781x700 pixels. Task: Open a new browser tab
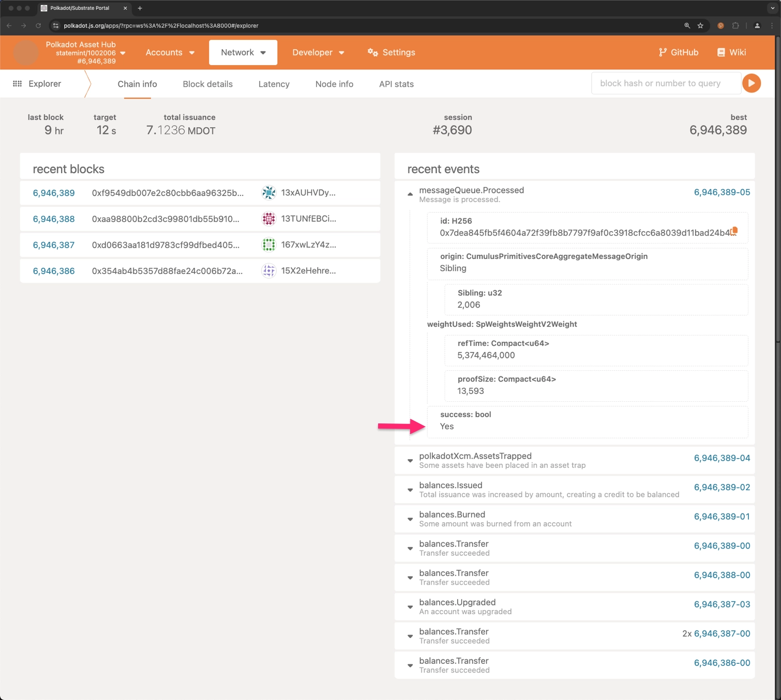point(140,8)
